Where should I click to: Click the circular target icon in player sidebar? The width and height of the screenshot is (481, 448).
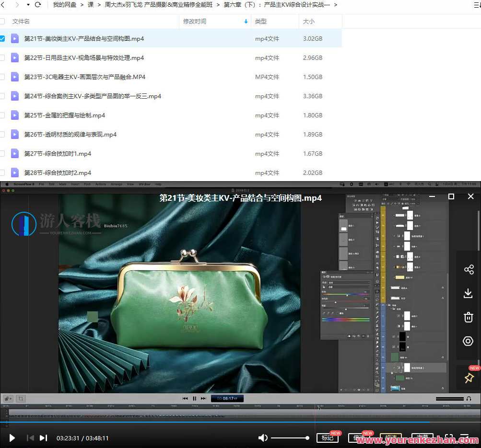[x=469, y=341]
